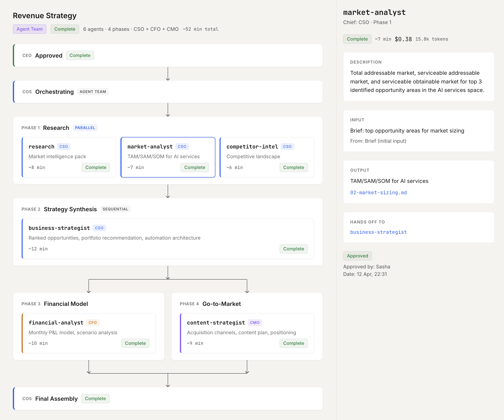The height and width of the screenshot is (420, 504).
Task: Click the Complete badge beside Agent Team
Action: (x=65, y=29)
